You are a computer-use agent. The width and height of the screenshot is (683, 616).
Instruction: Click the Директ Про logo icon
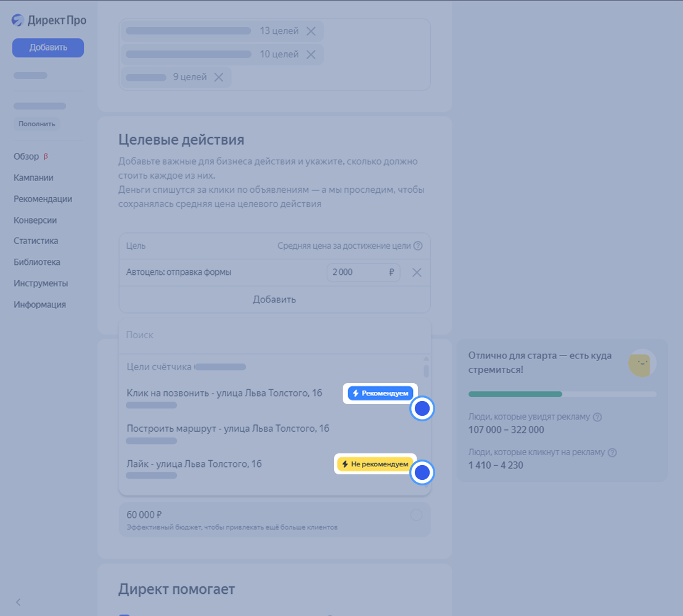pos(18,20)
